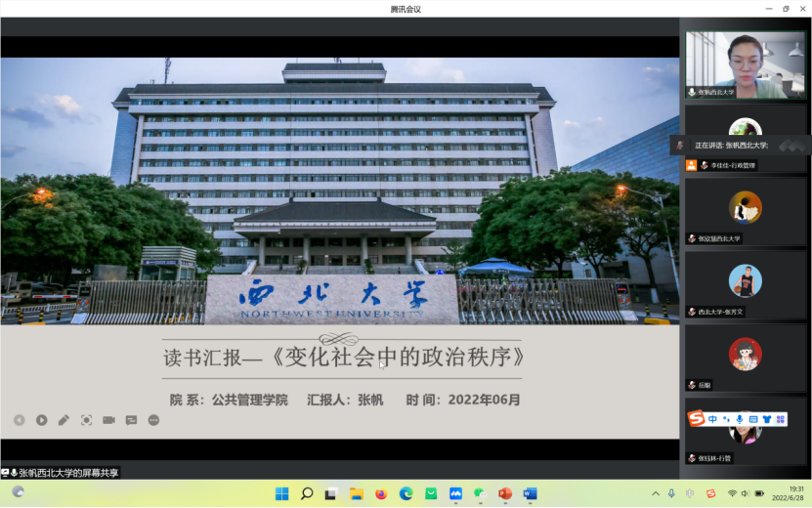This screenshot has height=508, width=812.
Task: Click the volume icon in system tray
Action: tap(748, 493)
